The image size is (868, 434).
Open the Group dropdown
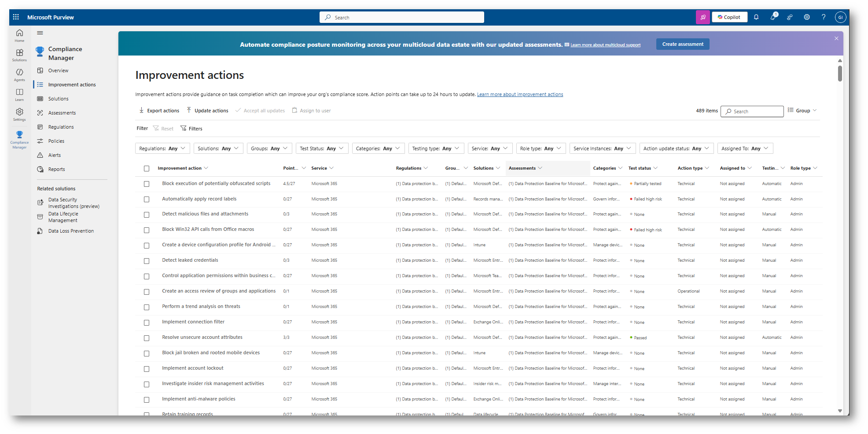click(x=802, y=111)
